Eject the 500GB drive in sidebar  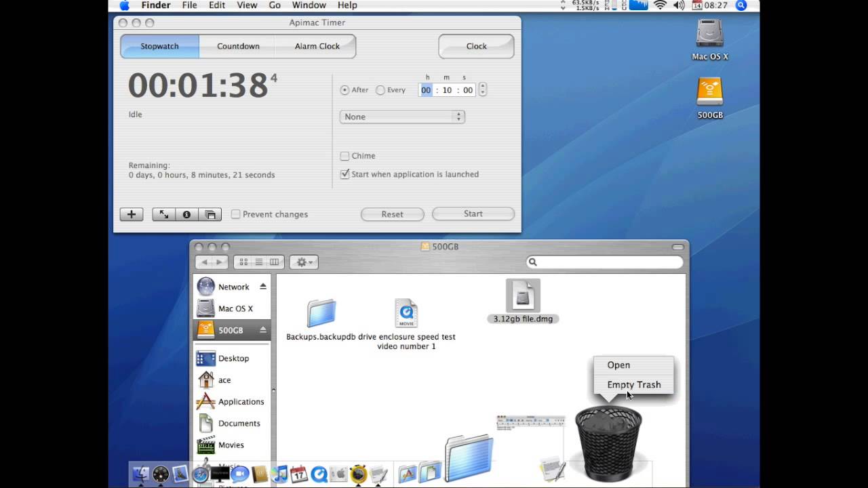click(263, 330)
